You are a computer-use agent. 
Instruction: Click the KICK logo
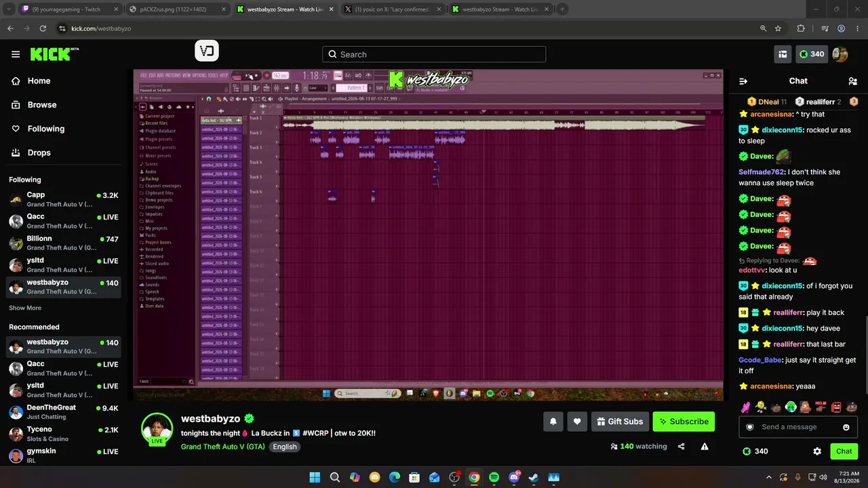(x=55, y=54)
